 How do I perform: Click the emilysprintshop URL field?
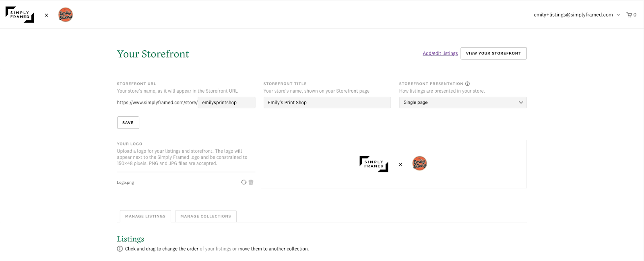pyautogui.click(x=227, y=102)
